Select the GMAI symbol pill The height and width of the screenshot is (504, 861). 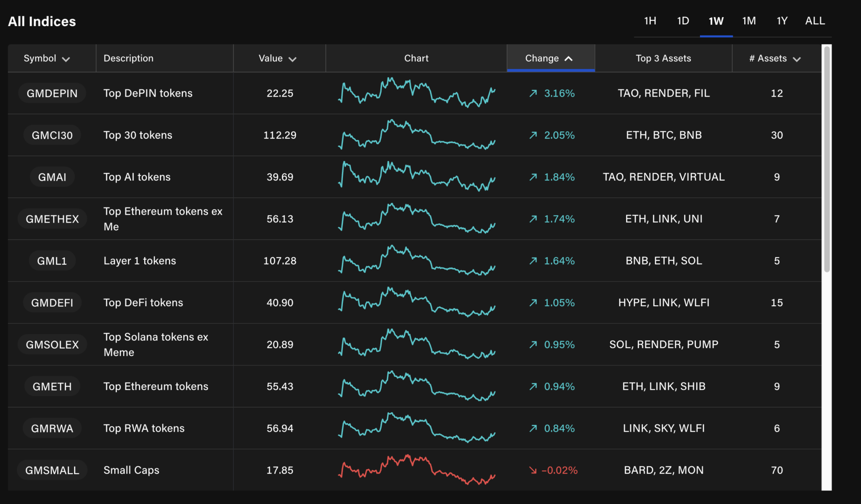point(52,177)
